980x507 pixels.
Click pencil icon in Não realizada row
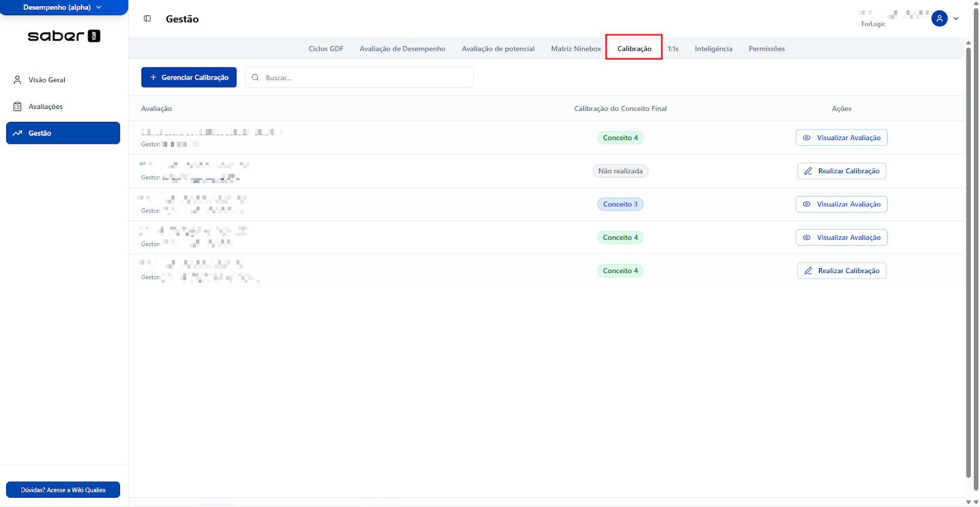click(x=808, y=171)
